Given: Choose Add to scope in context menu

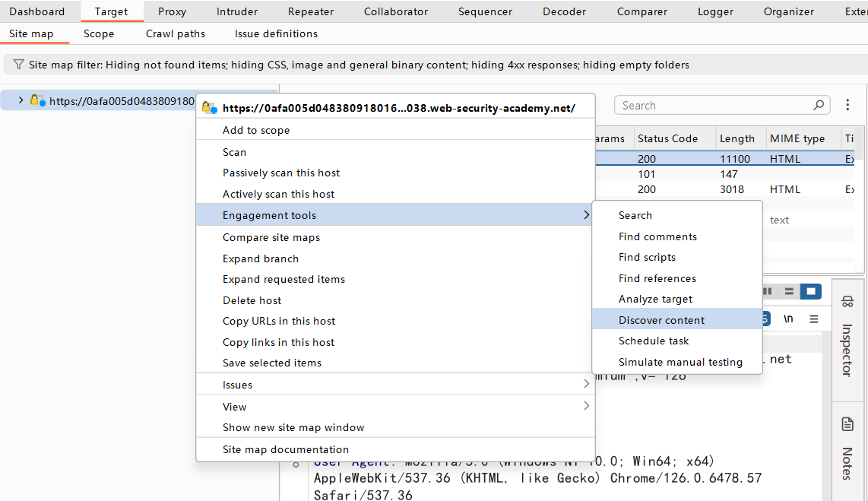Looking at the screenshot, I should [256, 130].
